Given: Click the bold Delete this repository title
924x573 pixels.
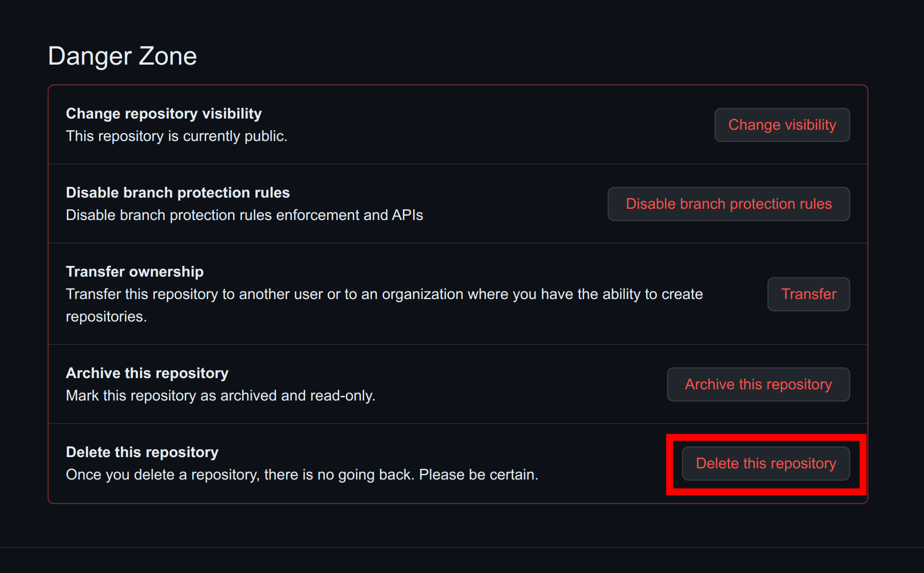Looking at the screenshot, I should (x=142, y=452).
